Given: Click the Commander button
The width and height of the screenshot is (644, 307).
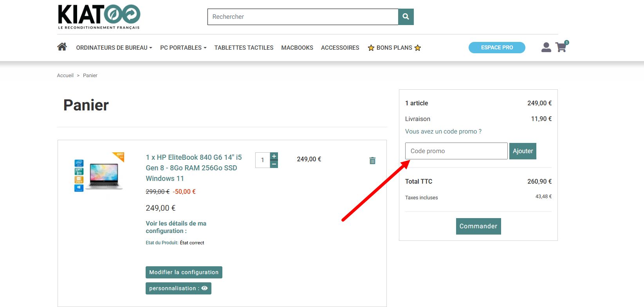Looking at the screenshot, I should click(x=478, y=226).
